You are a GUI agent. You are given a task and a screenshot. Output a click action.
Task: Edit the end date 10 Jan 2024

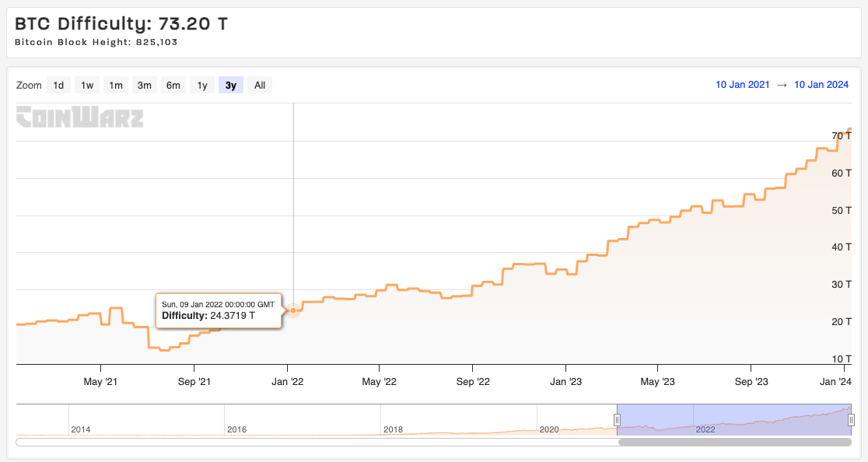[x=821, y=85]
